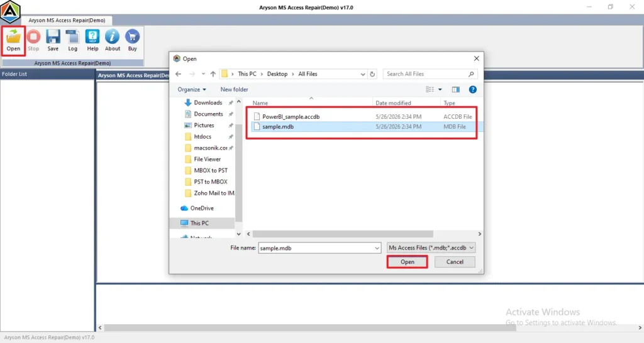This screenshot has height=343, width=644.
Task: Click main window horizontal scrollbar
Action: click(310, 328)
